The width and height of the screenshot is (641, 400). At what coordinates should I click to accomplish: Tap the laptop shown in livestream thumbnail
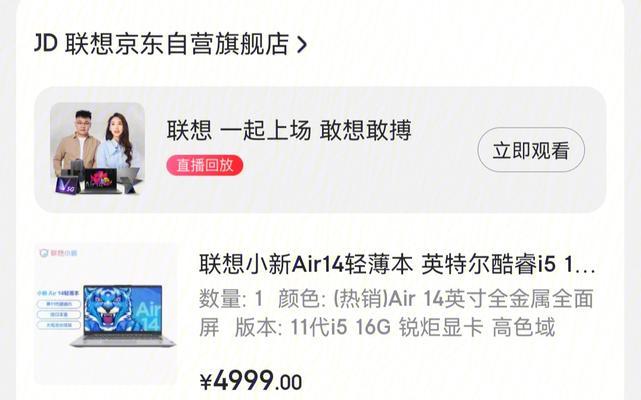[x=101, y=181]
